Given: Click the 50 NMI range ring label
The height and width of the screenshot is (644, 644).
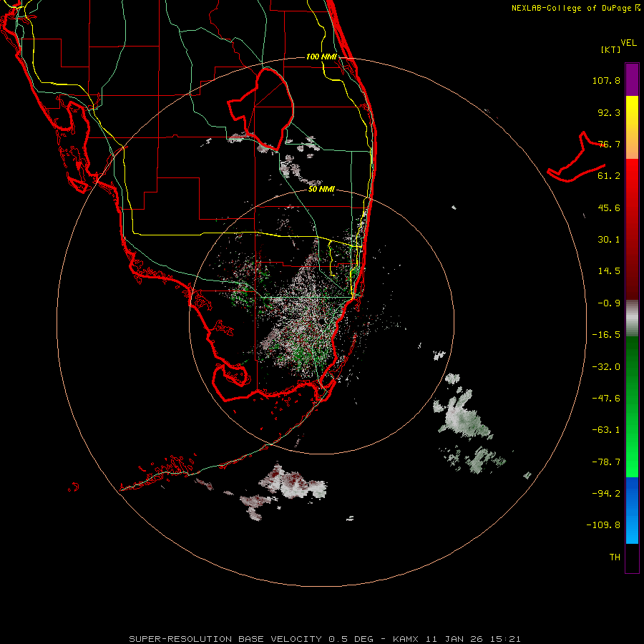Looking at the screenshot, I should [321, 190].
